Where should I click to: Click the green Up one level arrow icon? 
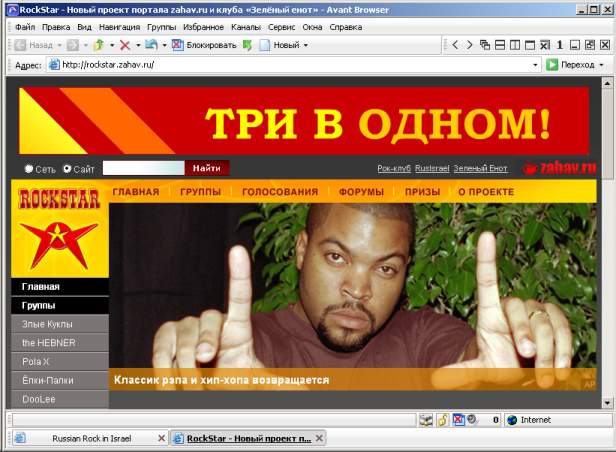[x=98, y=45]
